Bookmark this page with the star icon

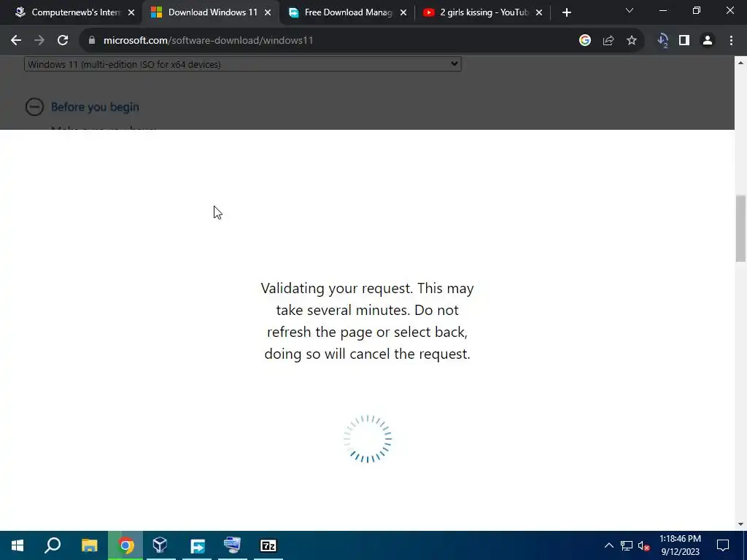click(632, 41)
